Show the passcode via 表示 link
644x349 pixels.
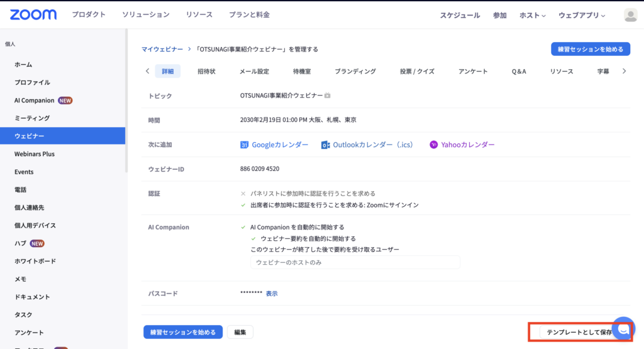coord(272,294)
